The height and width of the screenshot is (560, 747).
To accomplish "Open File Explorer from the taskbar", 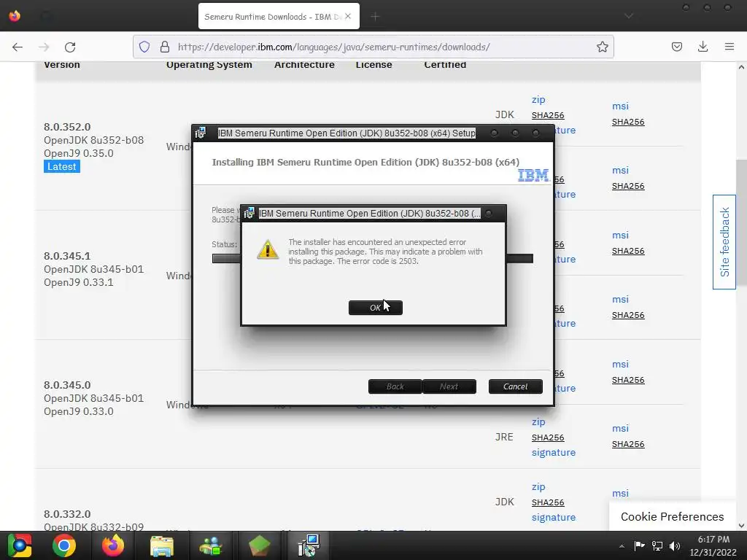I will pos(162,545).
